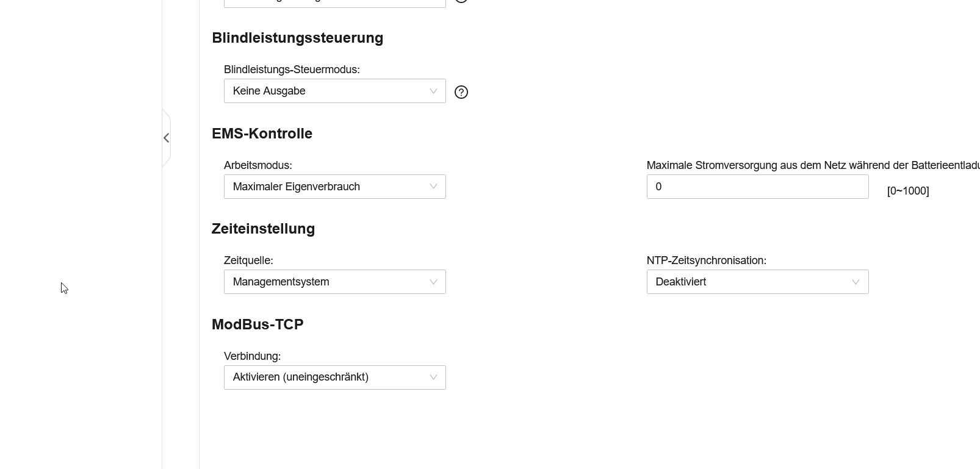This screenshot has height=469, width=980.
Task: Click help icon beside Blindleistungs-Steuermodus dropdown
Action: coord(461,92)
